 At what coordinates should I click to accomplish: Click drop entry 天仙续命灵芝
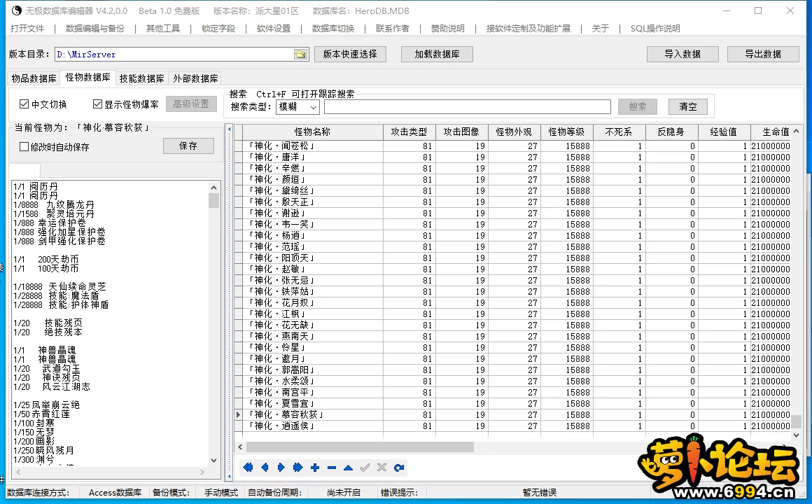(x=59, y=286)
